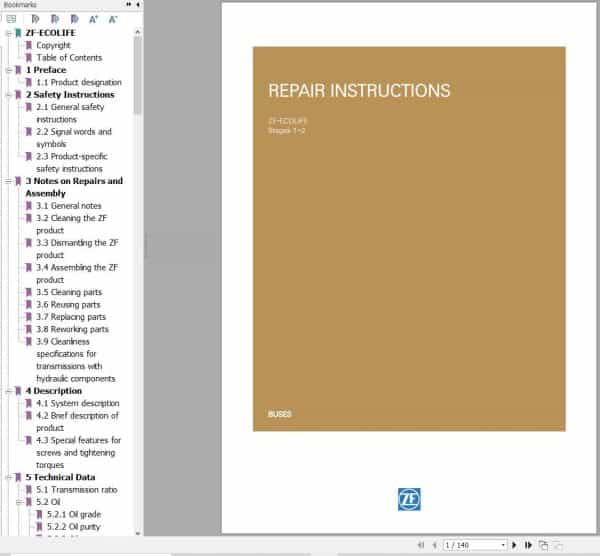Collapse the Bookmarks panel with left arrow

coord(138,4)
